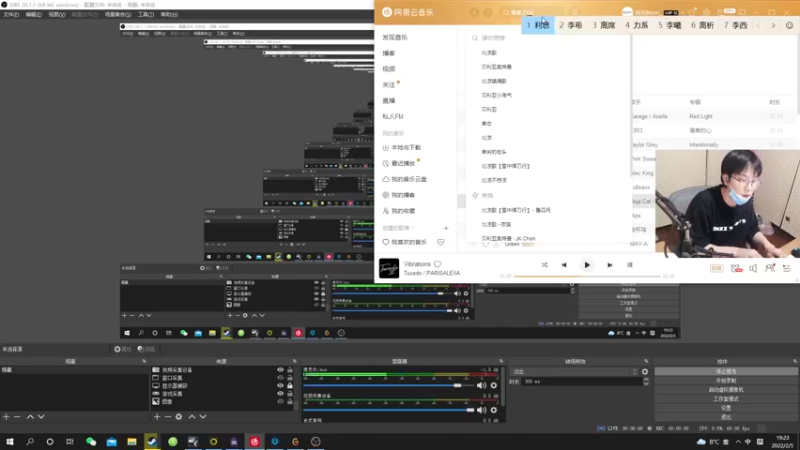Viewport: 800px width, 450px height.
Task: Click stop streaming button in OBS controls
Action: pos(726,371)
